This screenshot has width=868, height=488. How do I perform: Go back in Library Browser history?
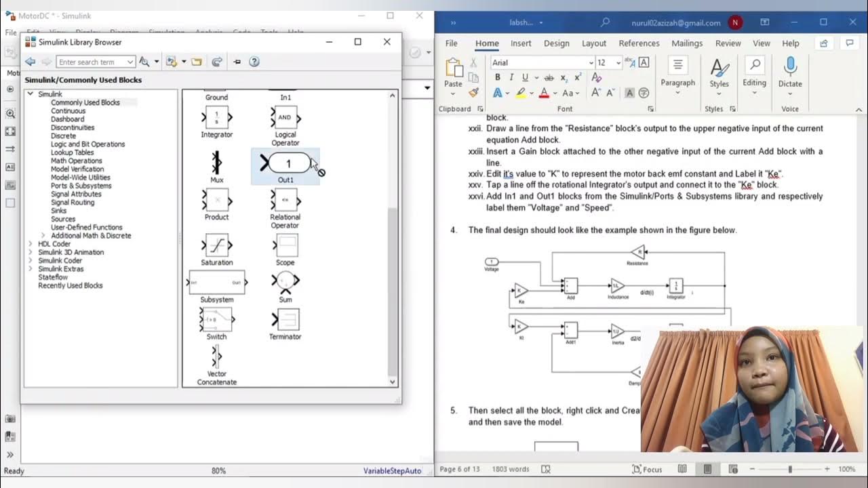pyautogui.click(x=31, y=62)
